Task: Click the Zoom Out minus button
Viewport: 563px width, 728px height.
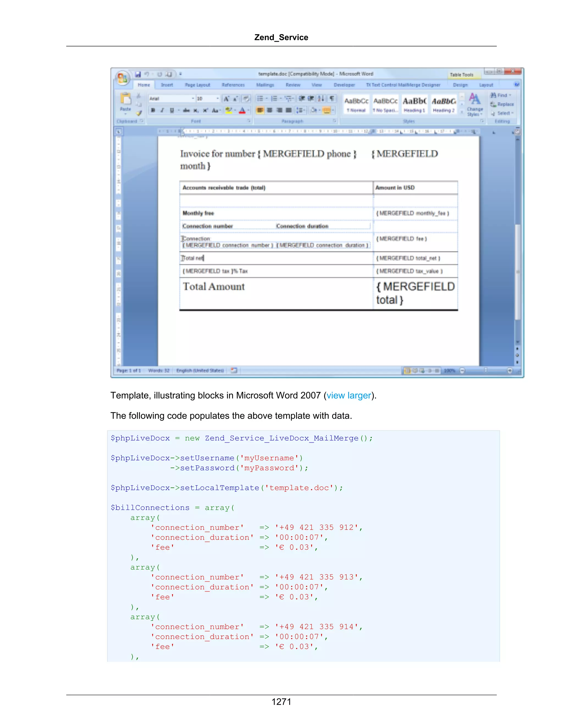Action: coord(462,370)
